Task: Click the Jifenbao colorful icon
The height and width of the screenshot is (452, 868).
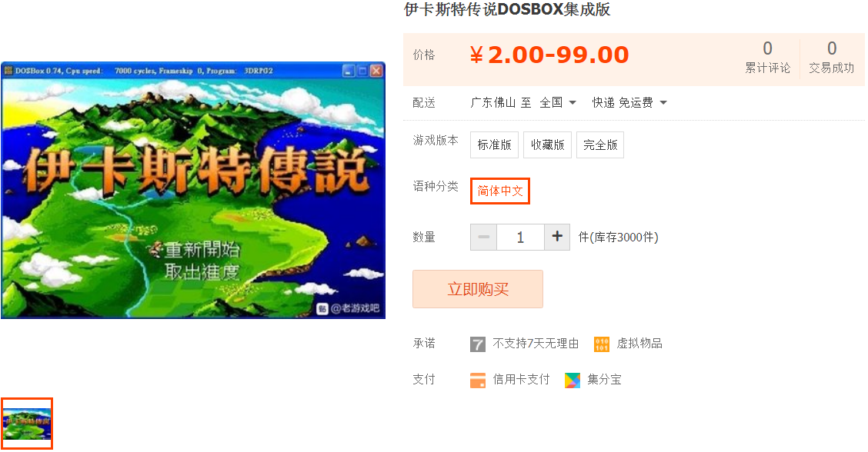Action: [573, 380]
